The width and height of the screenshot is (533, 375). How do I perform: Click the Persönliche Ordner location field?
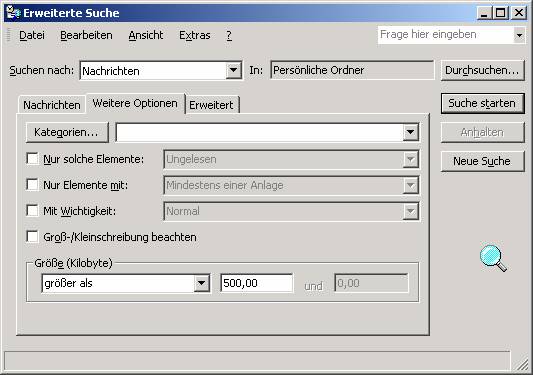pos(352,70)
